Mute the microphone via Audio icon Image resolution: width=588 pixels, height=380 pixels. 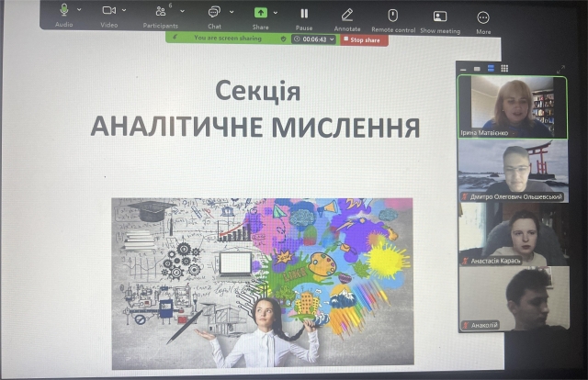(x=64, y=11)
